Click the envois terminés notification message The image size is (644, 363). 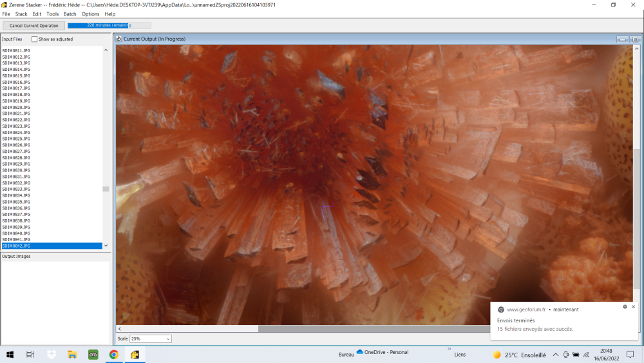click(535, 324)
